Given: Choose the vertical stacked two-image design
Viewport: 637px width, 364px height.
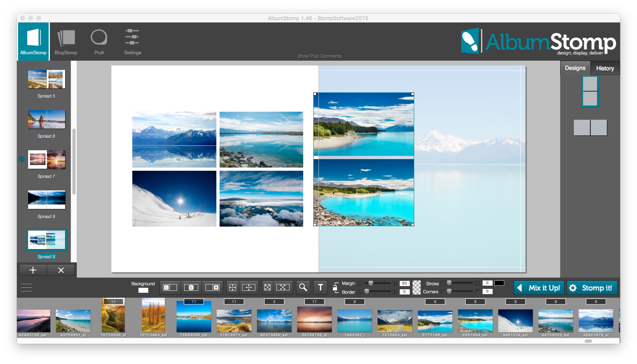Looking at the screenshot, I should (x=590, y=91).
